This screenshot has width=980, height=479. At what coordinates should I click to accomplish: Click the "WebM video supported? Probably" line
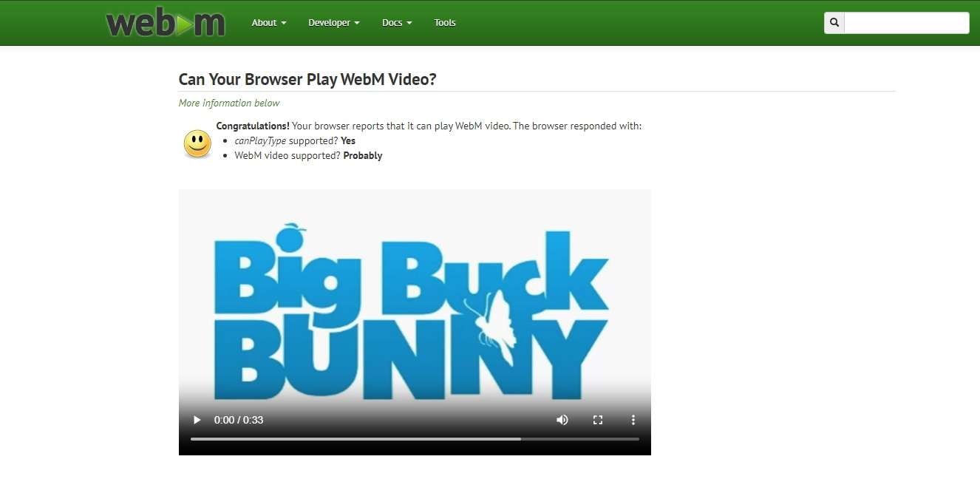[x=308, y=155]
